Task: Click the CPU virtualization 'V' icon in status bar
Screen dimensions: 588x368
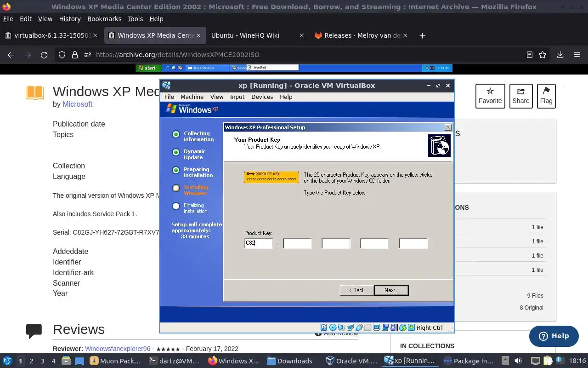Action: [x=394, y=328]
